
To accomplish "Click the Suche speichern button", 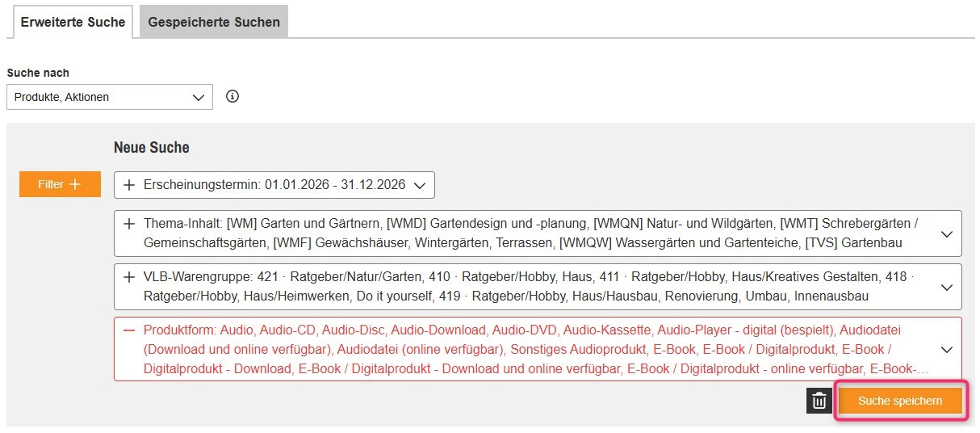I will coord(900,401).
